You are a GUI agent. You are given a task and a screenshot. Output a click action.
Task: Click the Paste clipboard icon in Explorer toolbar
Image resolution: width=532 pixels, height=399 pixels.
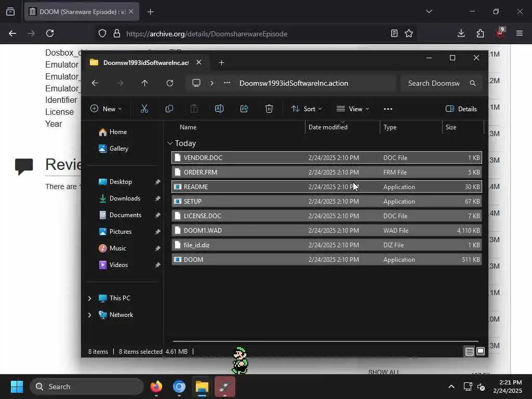click(194, 109)
